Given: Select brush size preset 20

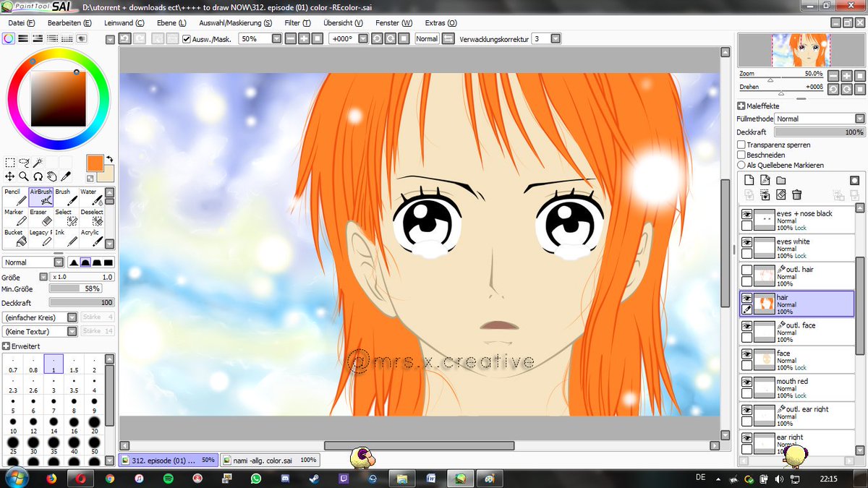Looking at the screenshot, I should pos(95,424).
